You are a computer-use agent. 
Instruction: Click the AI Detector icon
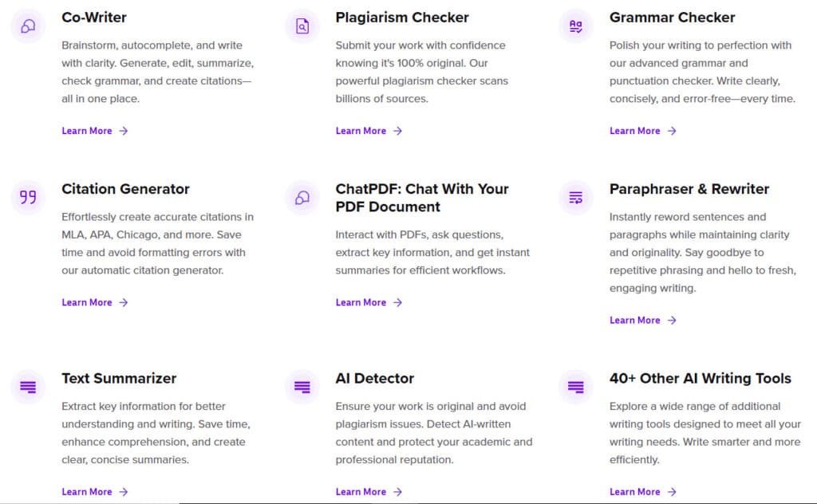(302, 386)
